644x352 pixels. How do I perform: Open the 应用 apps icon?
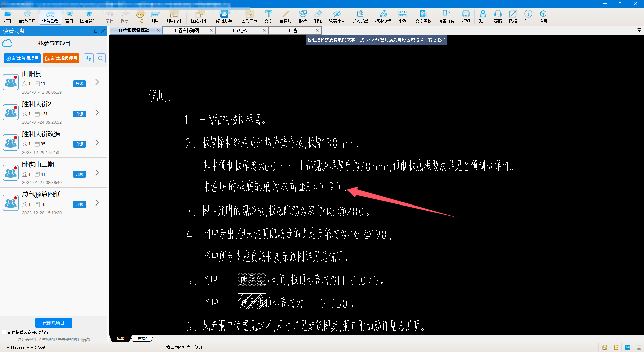543,17
